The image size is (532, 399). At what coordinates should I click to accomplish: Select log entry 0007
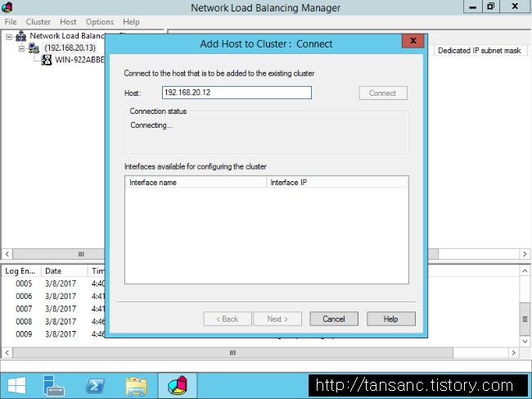coord(24,309)
